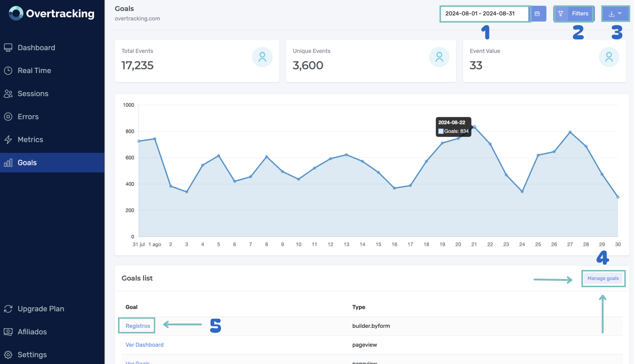Click the Afiliados money icon
635x364 pixels.
pos(8,332)
